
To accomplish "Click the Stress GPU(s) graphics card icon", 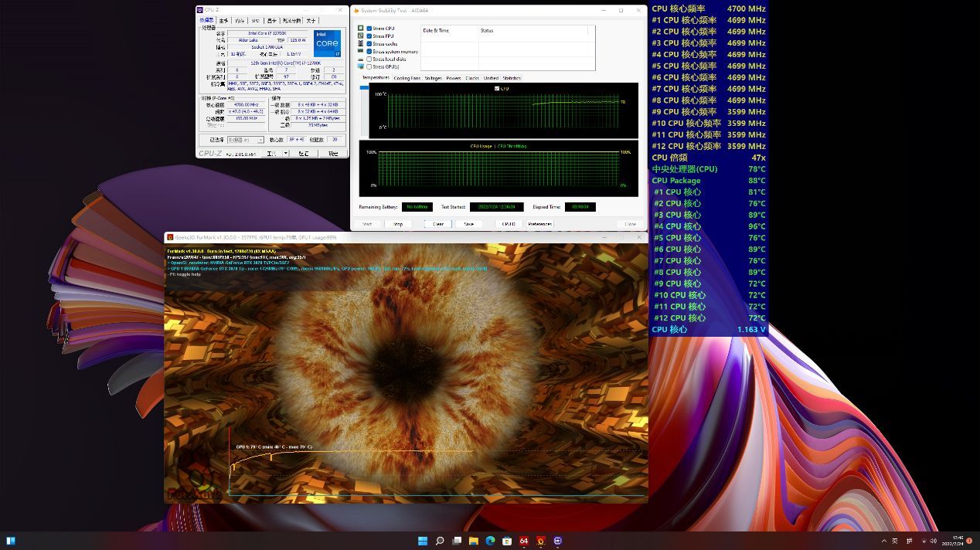I will (360, 66).
